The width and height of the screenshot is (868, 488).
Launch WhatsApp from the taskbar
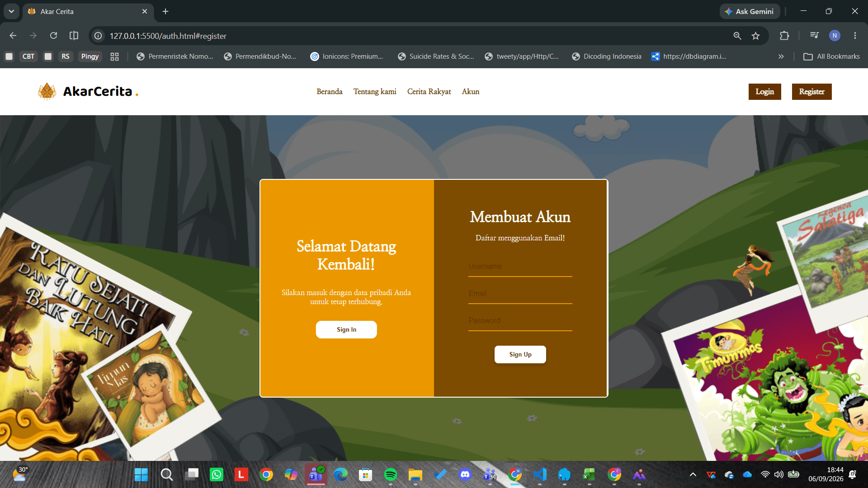(x=217, y=474)
